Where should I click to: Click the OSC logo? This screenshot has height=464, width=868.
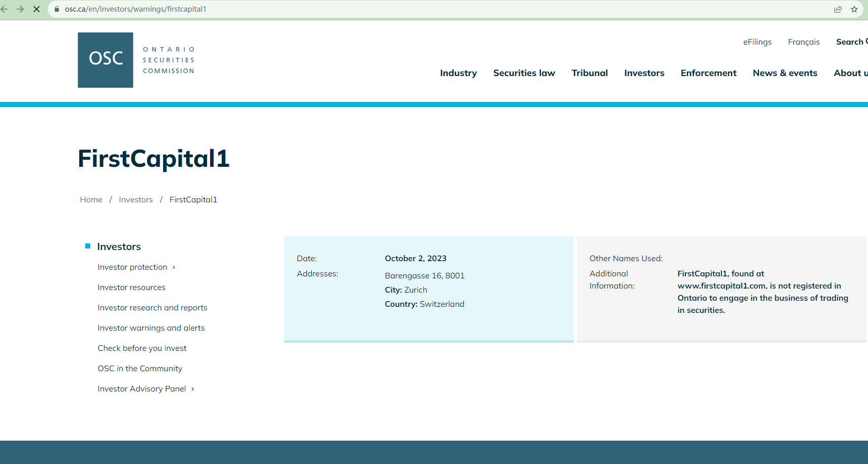click(x=106, y=60)
